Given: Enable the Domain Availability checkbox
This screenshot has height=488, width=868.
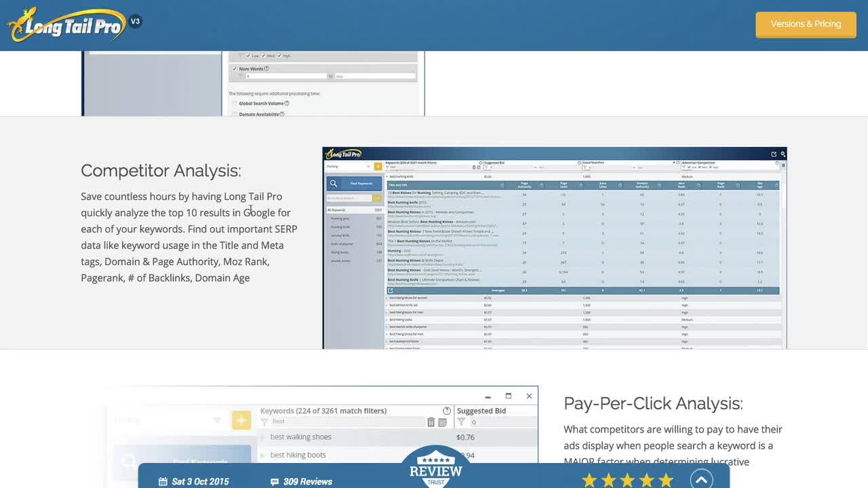Looking at the screenshot, I should point(235,115).
